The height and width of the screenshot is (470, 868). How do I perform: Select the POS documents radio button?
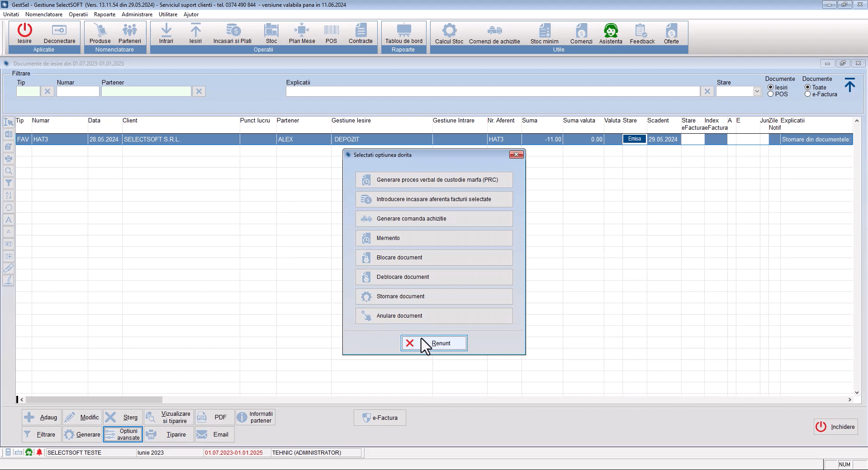coord(770,94)
